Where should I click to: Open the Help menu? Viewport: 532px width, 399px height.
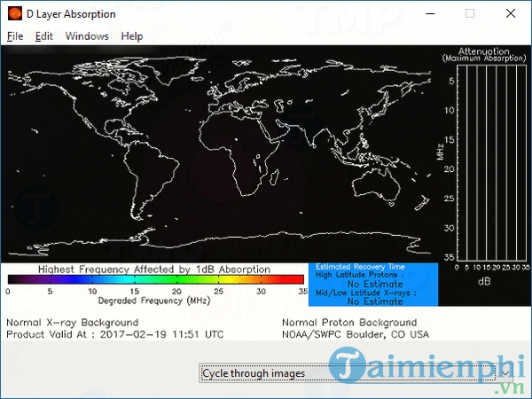132,36
